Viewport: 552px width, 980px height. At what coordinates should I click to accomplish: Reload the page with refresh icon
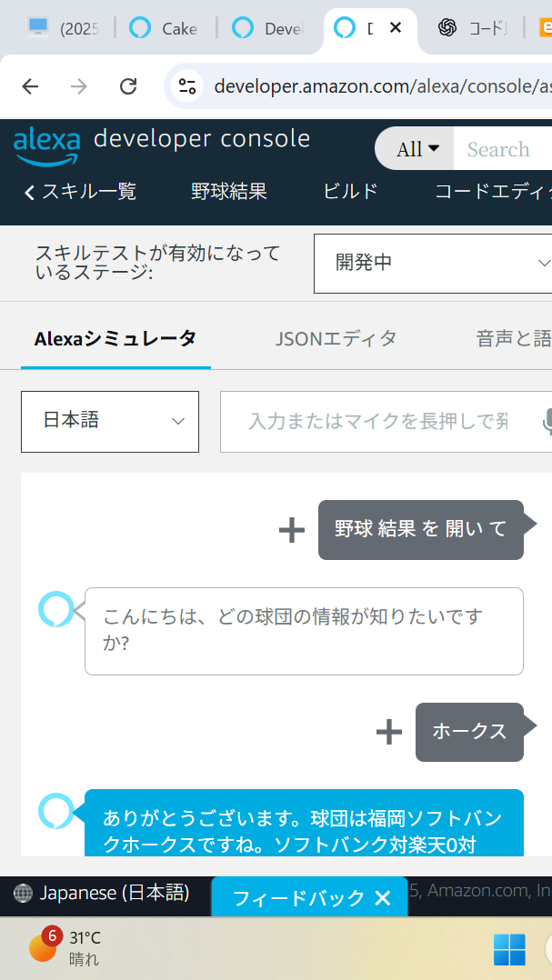coord(128,86)
